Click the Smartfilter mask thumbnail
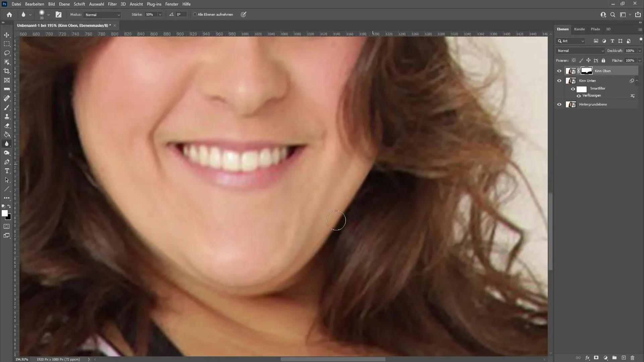Viewport: 644px width, 362px height. coord(582,88)
